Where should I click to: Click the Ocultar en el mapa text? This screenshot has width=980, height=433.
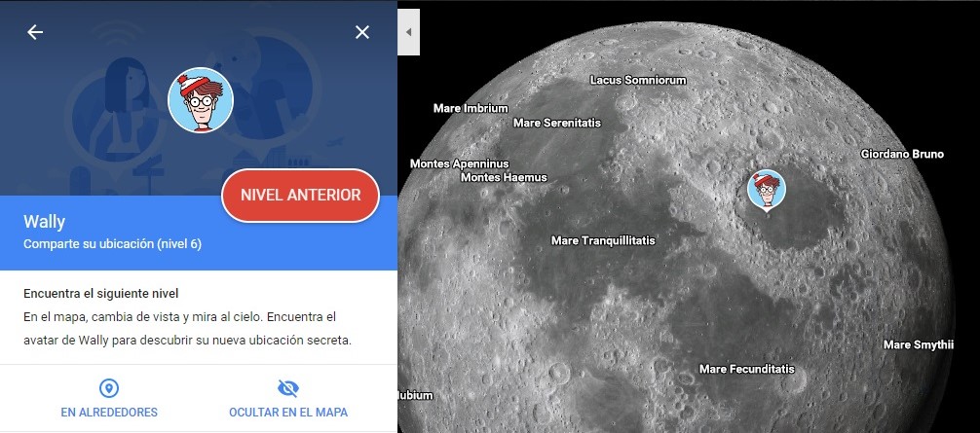pos(288,413)
